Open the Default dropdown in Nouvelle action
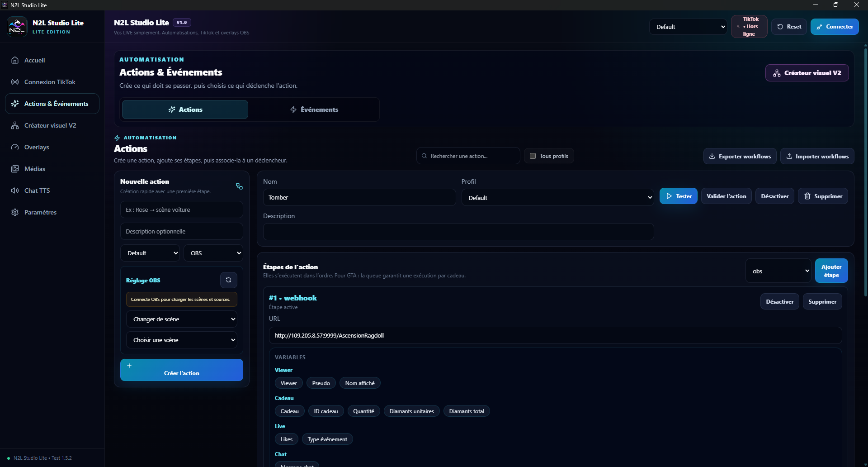The height and width of the screenshot is (467, 868). click(x=150, y=253)
